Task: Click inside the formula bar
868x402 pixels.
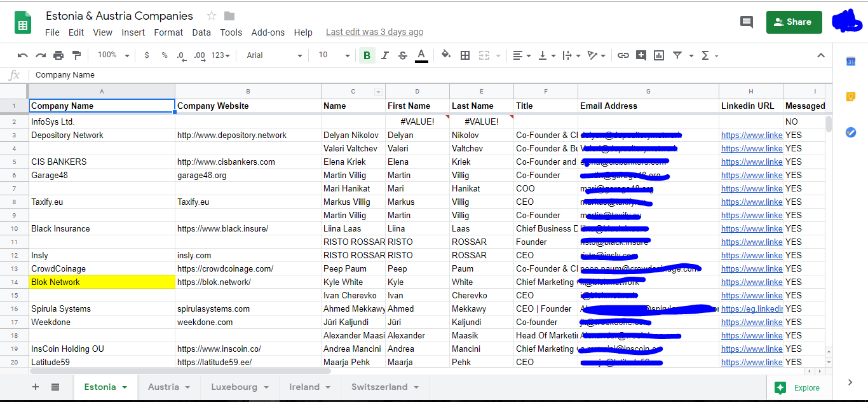Action: 432,75
